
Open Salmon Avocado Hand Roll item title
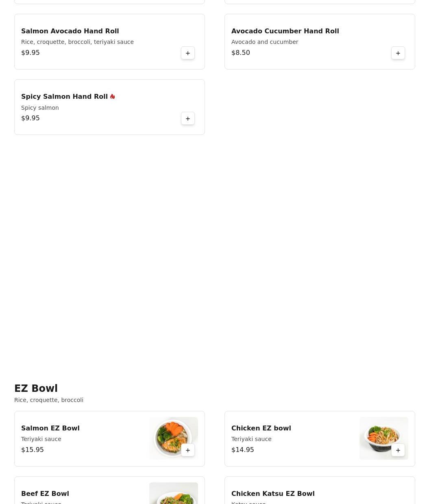point(70,31)
